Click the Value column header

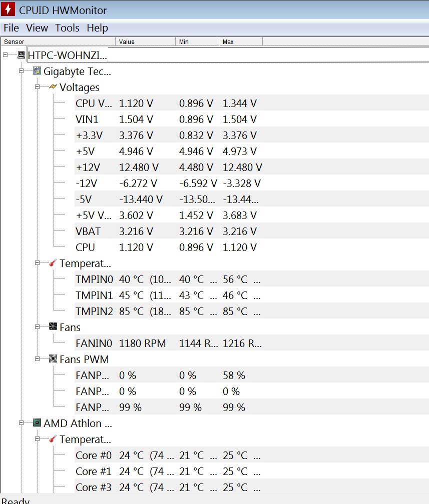click(x=146, y=42)
